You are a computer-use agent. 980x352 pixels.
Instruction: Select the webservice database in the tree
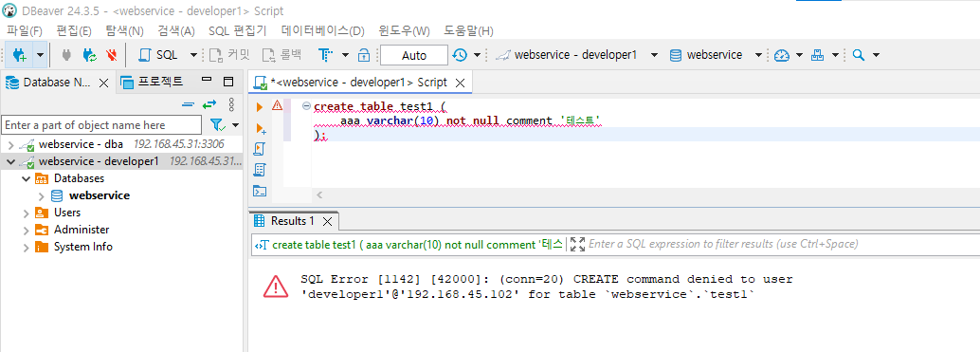[99, 195]
